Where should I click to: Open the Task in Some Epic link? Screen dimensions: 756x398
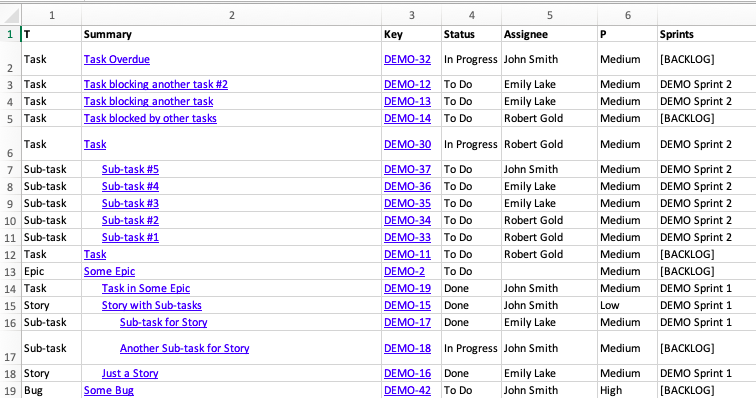coord(146,288)
